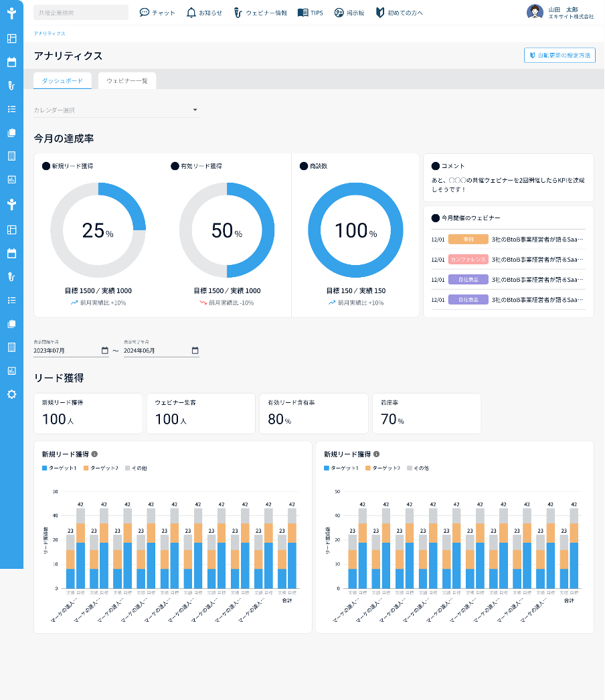
Task: Open the TIPS book icon
Action: [302, 13]
